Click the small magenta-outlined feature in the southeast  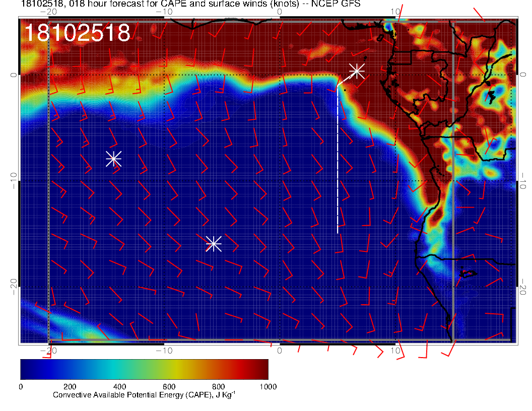(x=468, y=273)
